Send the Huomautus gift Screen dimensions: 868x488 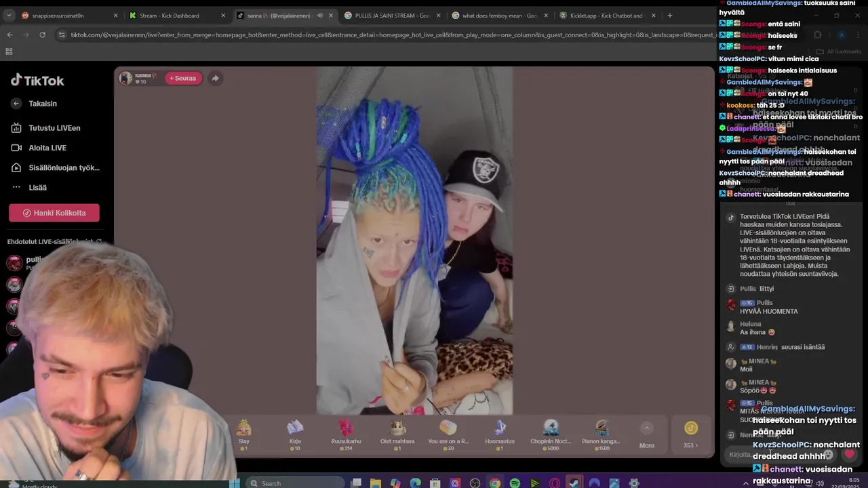click(x=500, y=434)
